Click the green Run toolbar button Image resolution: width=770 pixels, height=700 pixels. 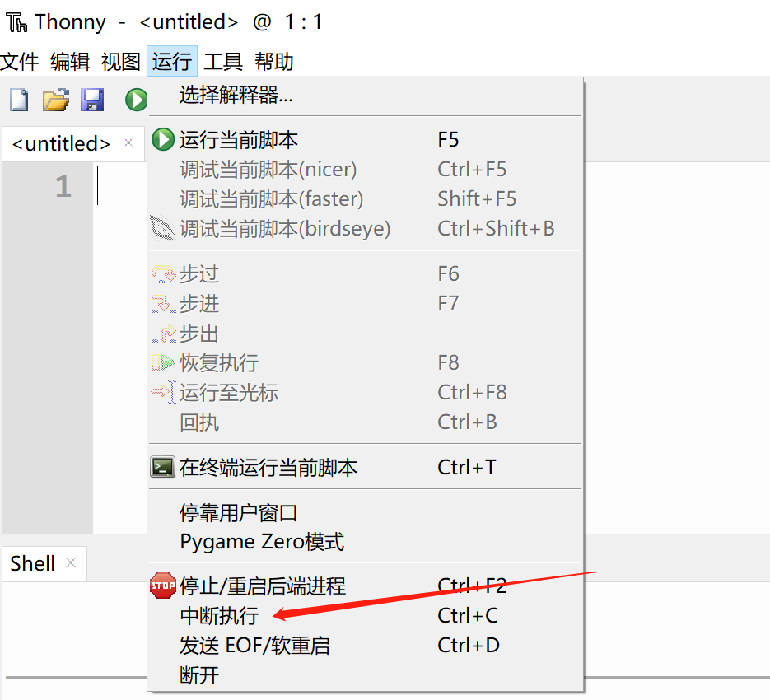pos(136,100)
